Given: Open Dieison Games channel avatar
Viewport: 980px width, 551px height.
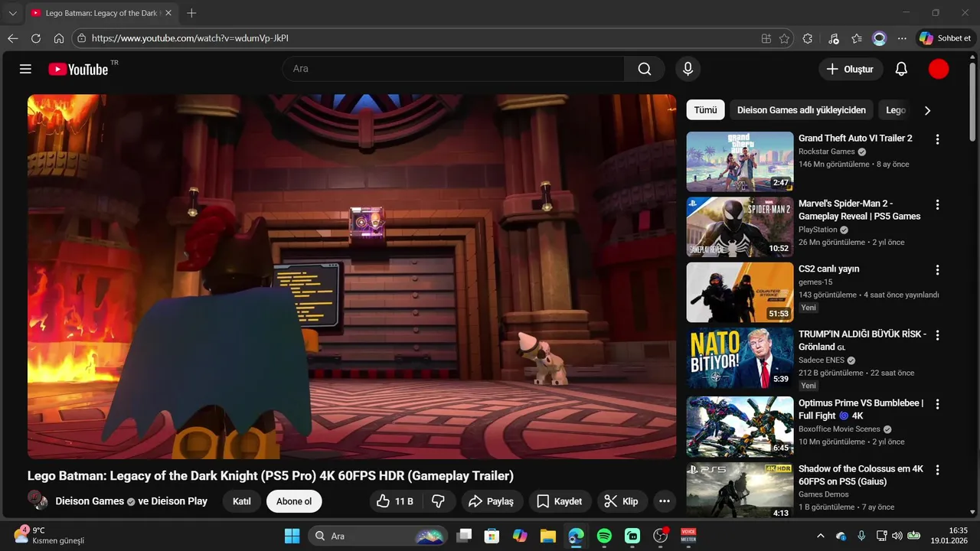Looking at the screenshot, I should [38, 500].
